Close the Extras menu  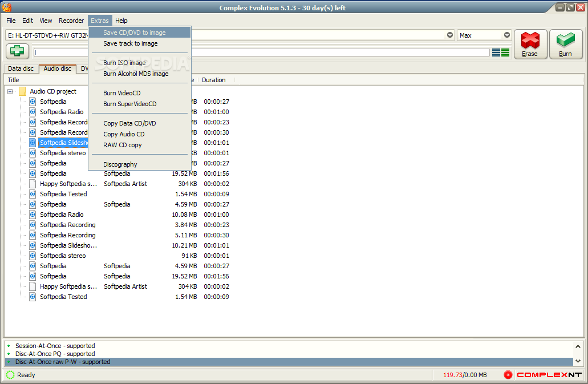pyautogui.click(x=99, y=21)
